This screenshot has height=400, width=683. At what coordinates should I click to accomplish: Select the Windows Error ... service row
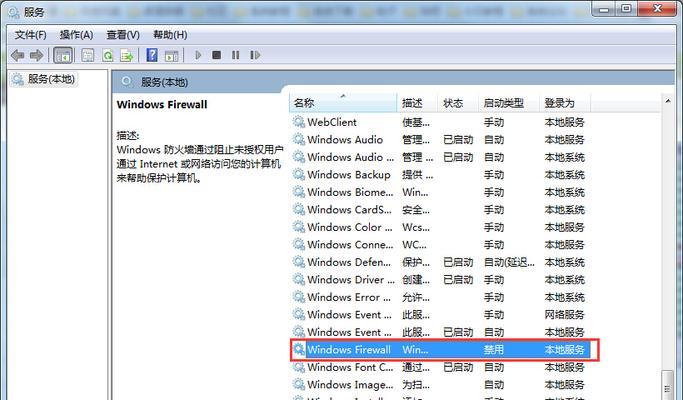click(x=440, y=297)
